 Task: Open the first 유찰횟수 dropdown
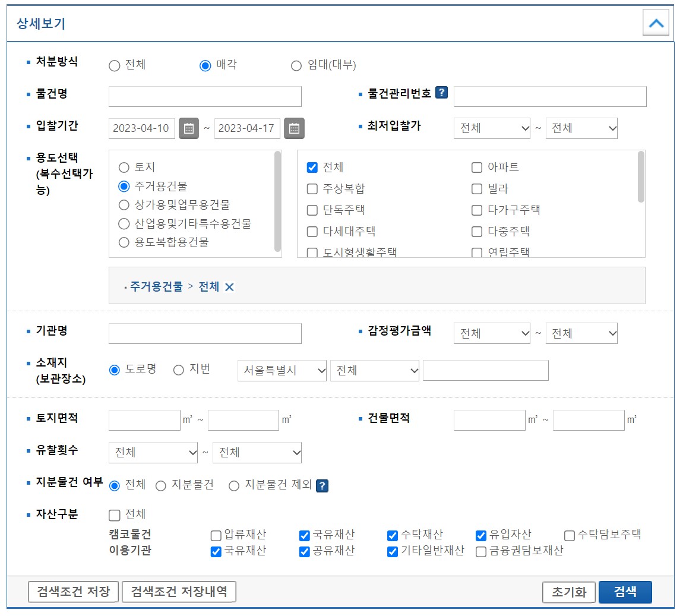[153, 453]
